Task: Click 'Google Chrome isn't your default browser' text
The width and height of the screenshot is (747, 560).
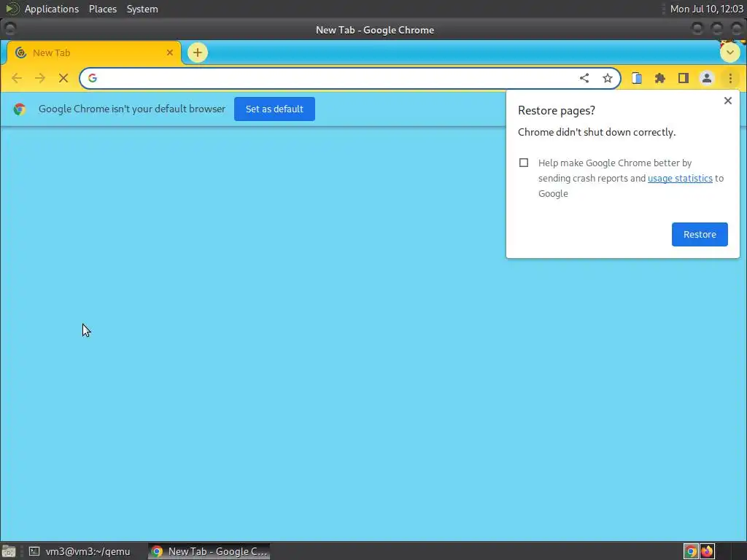Action: (x=132, y=109)
